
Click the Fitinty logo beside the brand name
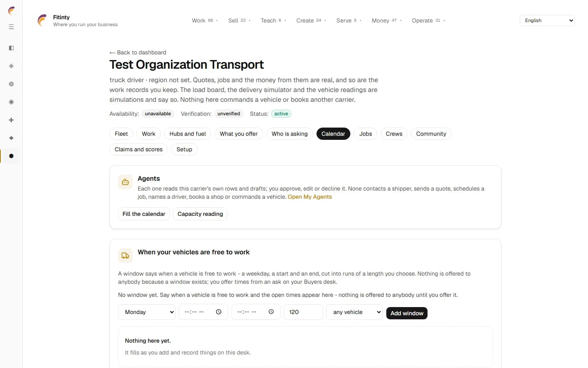click(x=42, y=20)
